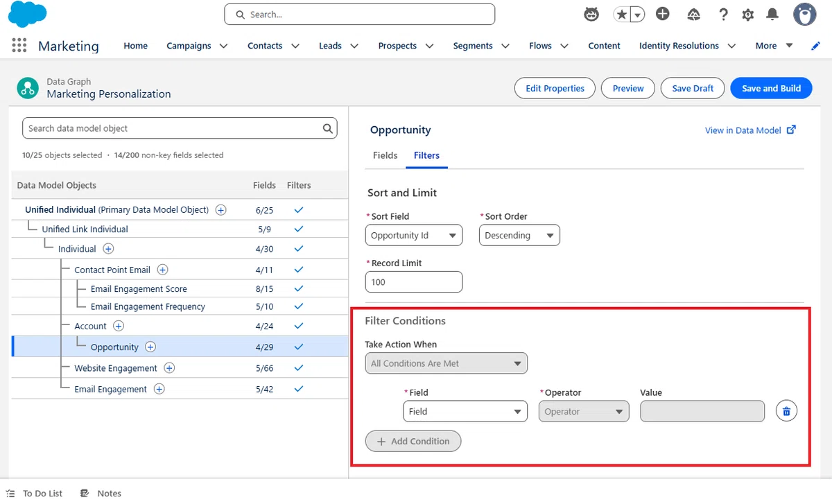Open the favorites list dropdown arrow
Image resolution: width=832 pixels, height=504 pixels.
point(637,15)
